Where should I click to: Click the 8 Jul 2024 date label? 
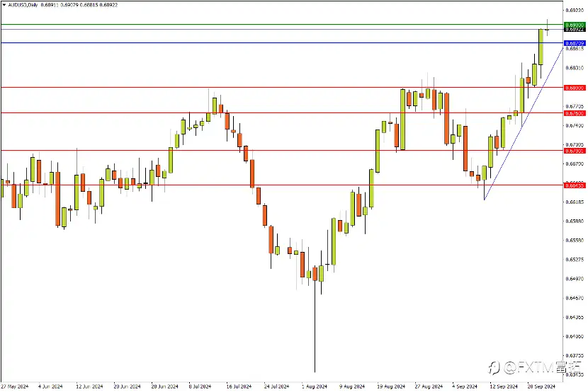click(200, 386)
